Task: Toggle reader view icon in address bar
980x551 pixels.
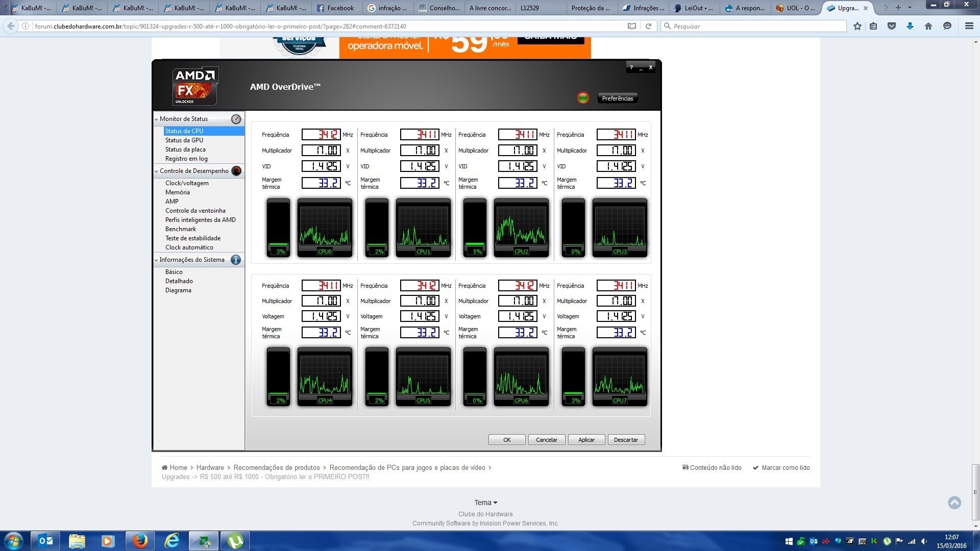Action: coord(632,26)
